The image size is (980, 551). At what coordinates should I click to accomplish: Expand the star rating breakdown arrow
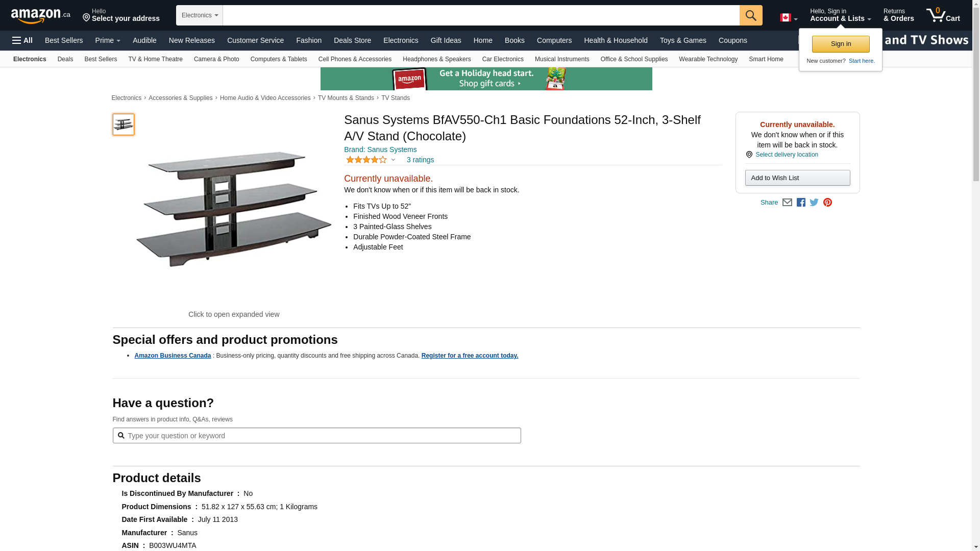pyautogui.click(x=393, y=160)
